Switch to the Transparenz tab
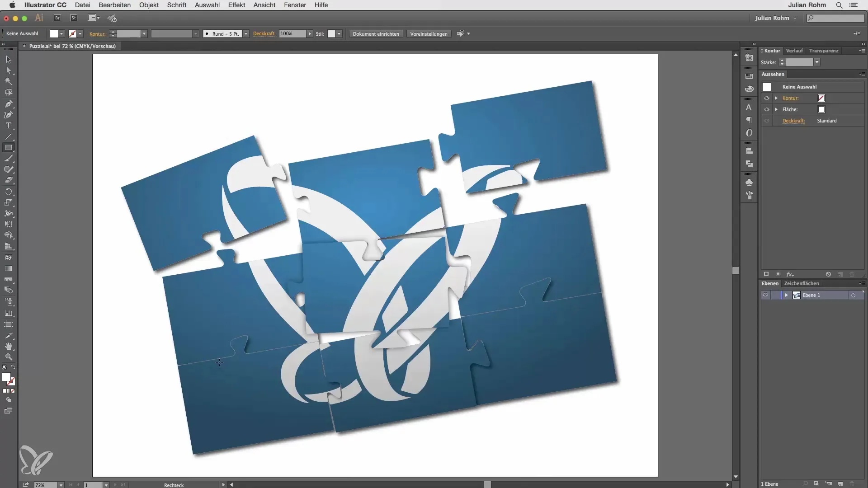The height and width of the screenshot is (488, 868). (x=824, y=51)
